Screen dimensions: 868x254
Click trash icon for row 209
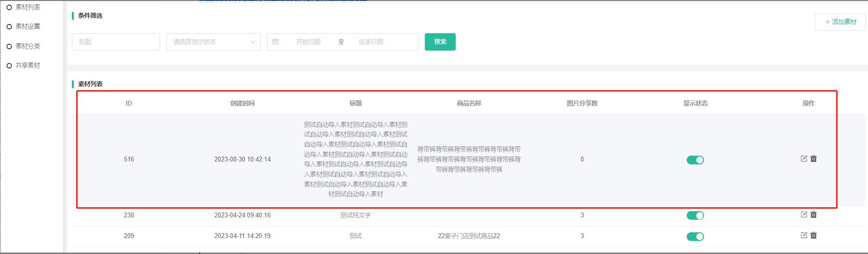pyautogui.click(x=814, y=235)
